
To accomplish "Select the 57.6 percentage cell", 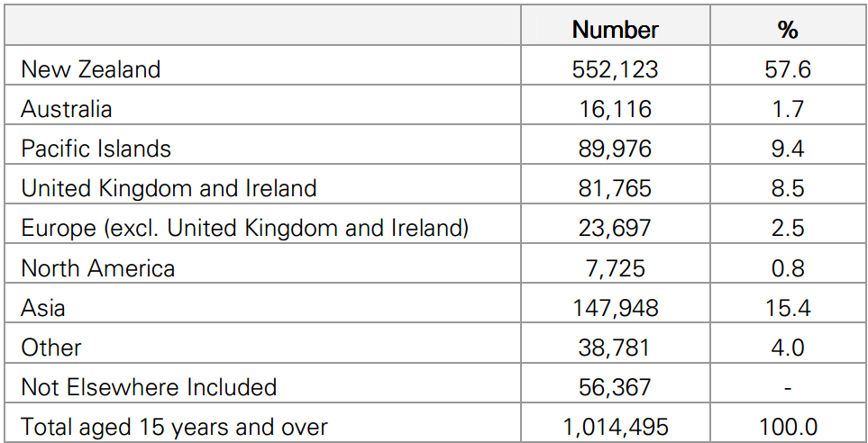I will coord(788,69).
